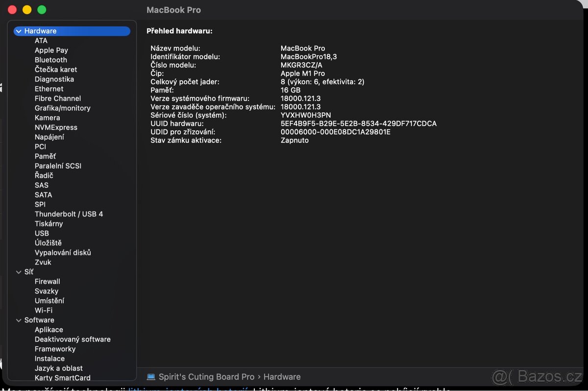This screenshot has height=391, width=588.
Task: Click Spirit's Cuting Board Pro in path bar
Action: (206, 377)
